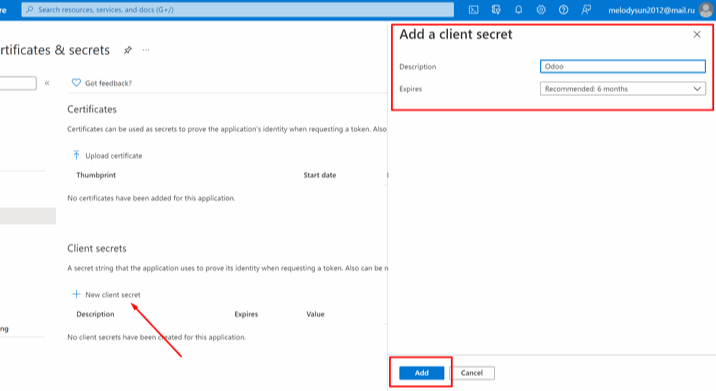Open the Directories and subscriptions filter icon
716x391 pixels.
pos(496,10)
